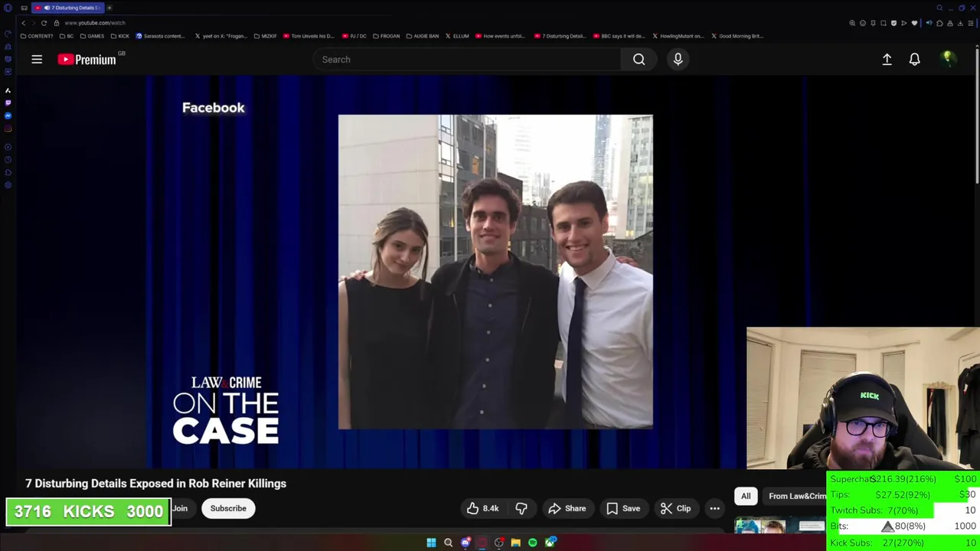Viewport: 980px width, 551px height.
Task: Switch to the 7 Disturbing Details tab
Action: click(67, 8)
